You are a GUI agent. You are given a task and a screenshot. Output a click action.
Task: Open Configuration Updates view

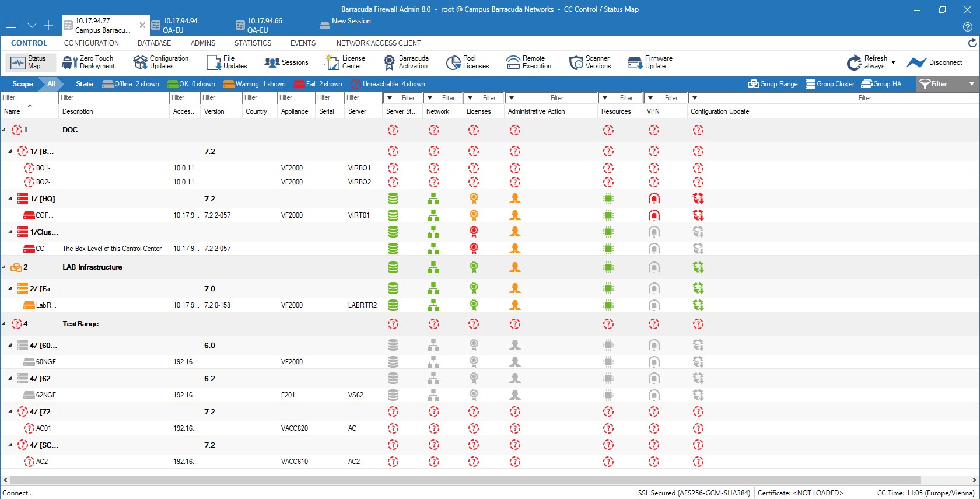pyautogui.click(x=161, y=62)
